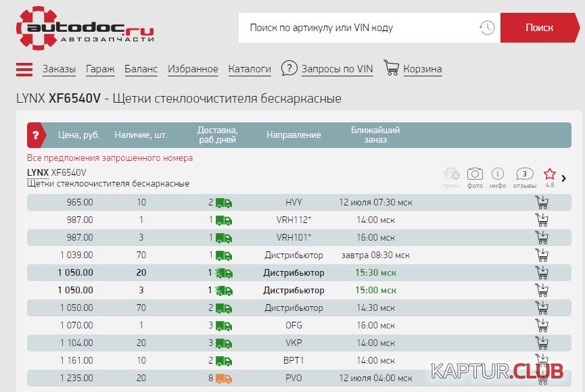The width and height of the screenshot is (585, 392).
Task: Open Запросы по VIN link
Action: (337, 69)
